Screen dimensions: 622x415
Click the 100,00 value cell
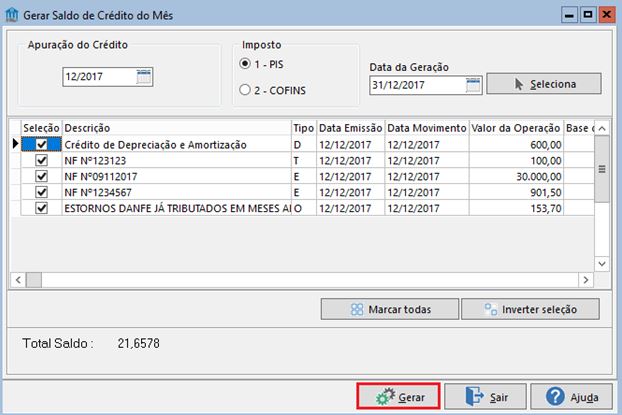click(x=516, y=161)
